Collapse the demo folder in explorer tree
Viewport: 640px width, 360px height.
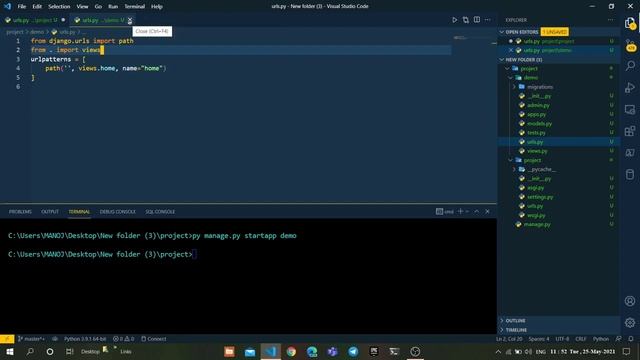coord(510,78)
